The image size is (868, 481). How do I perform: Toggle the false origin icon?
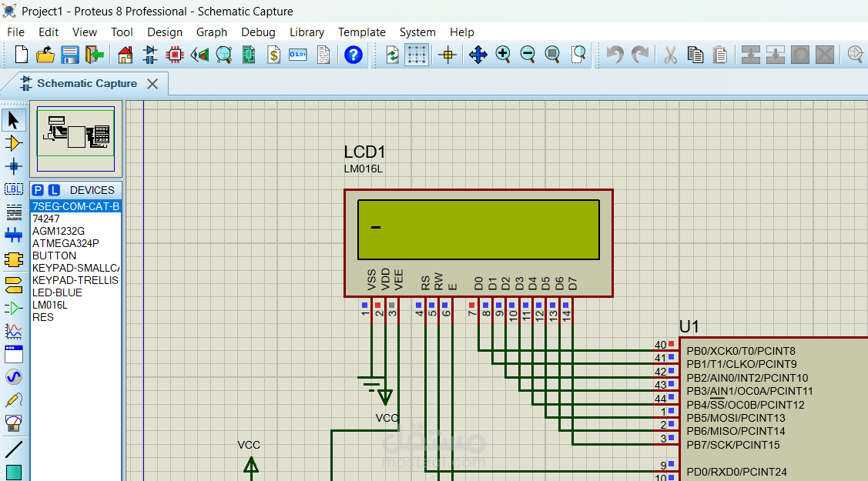[447, 55]
